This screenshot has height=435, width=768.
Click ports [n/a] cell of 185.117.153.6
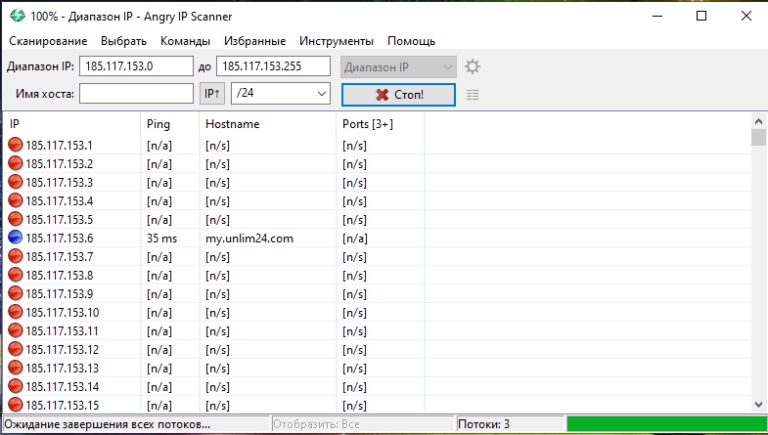[355, 239]
